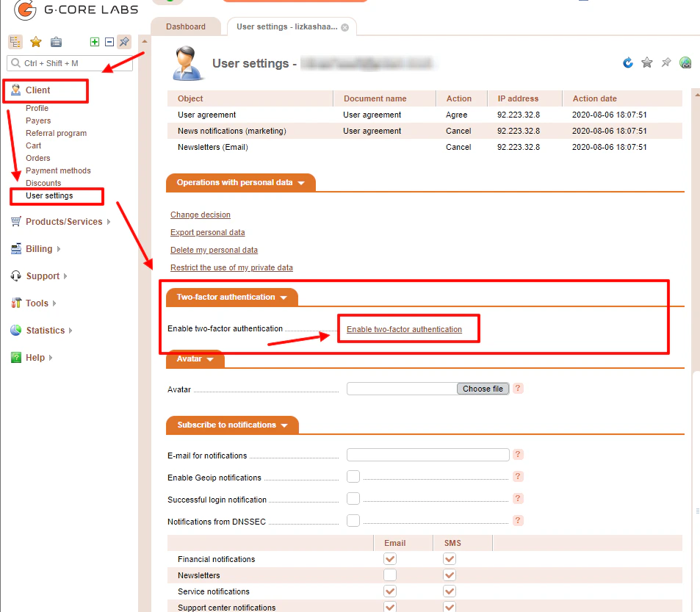Uncheck Financial notifications Email checkbox

[390, 559]
